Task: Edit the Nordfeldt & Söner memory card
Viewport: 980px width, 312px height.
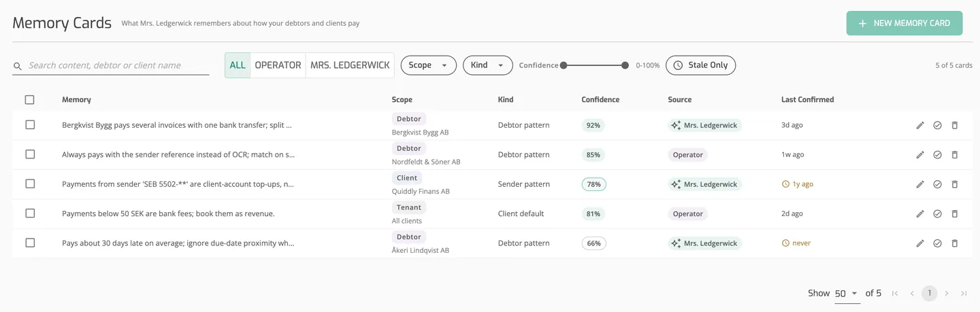Action: click(x=920, y=154)
